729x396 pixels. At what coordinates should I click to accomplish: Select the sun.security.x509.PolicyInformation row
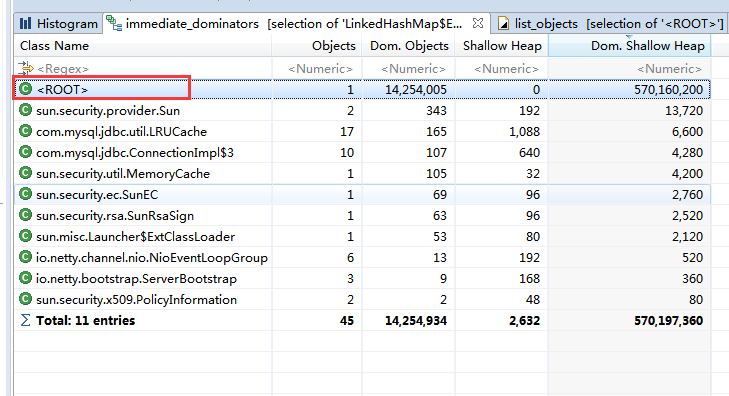[362, 300]
